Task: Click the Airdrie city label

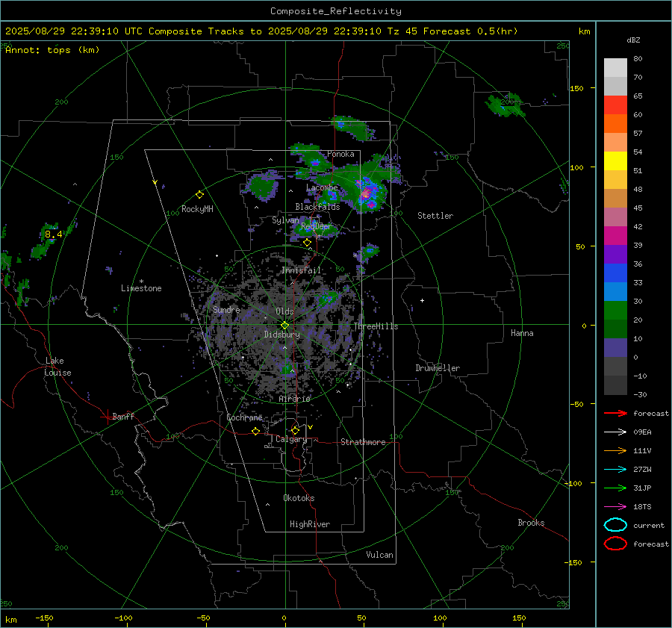Action: [x=294, y=399]
